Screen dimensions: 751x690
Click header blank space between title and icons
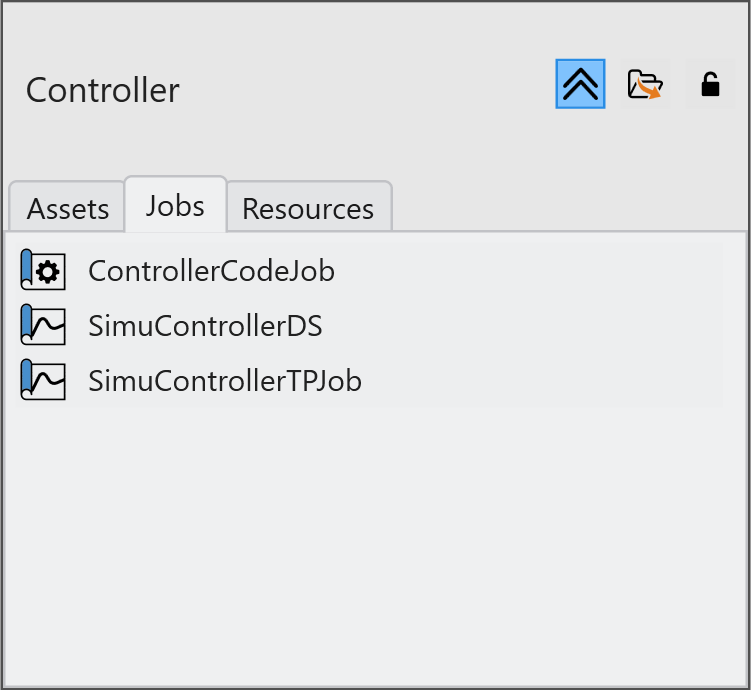point(370,90)
